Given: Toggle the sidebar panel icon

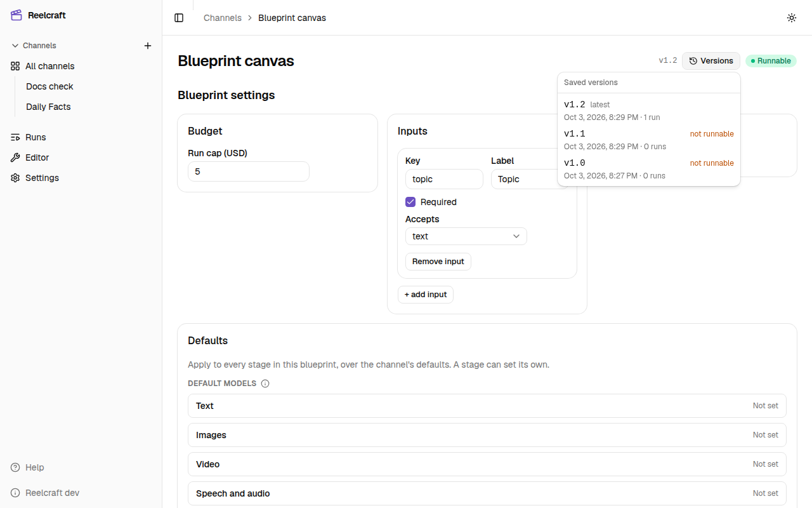Looking at the screenshot, I should pos(179,18).
